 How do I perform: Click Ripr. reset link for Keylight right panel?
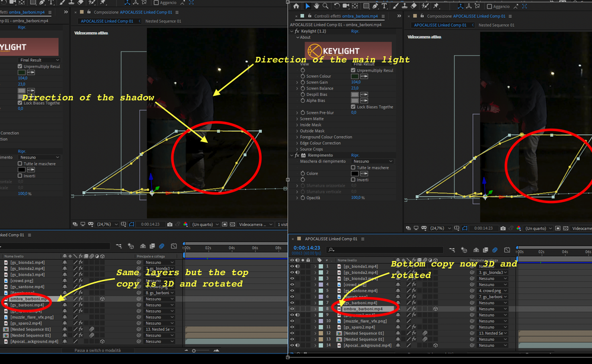coord(355,31)
